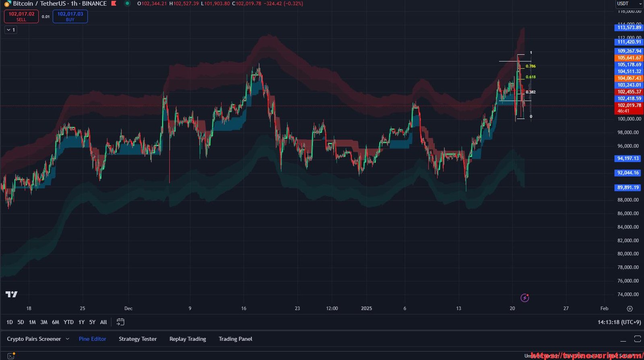The width and height of the screenshot is (644, 360).
Task: Choose the All time range
Action: click(x=103, y=322)
